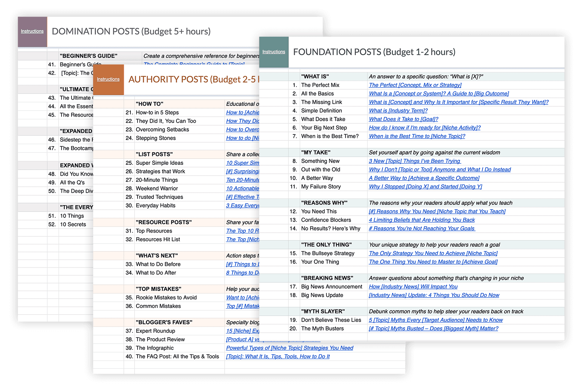Click 'What Does it Take to [Goal]?' link
The height and width of the screenshot is (392, 586).
403,119
